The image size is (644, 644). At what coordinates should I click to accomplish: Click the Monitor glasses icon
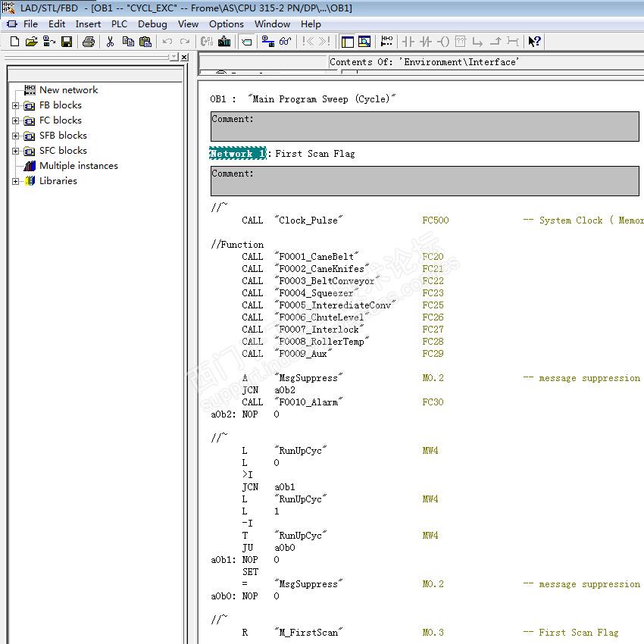click(x=285, y=42)
